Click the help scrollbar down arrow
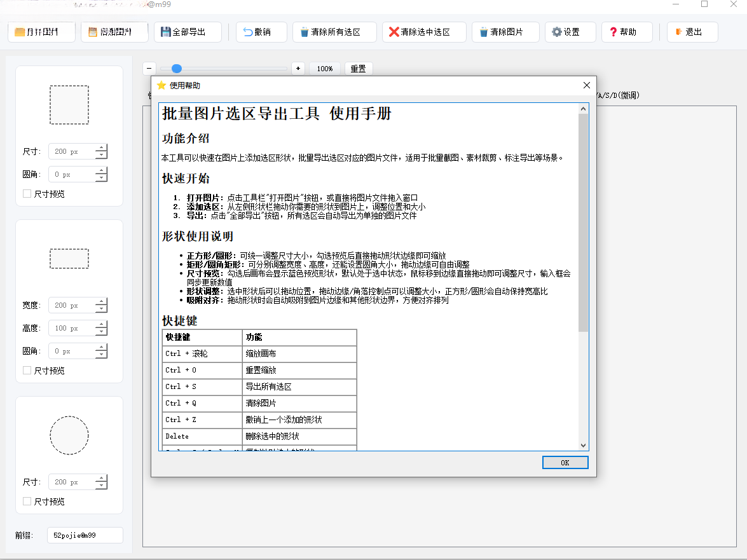The image size is (747, 560). (583, 446)
